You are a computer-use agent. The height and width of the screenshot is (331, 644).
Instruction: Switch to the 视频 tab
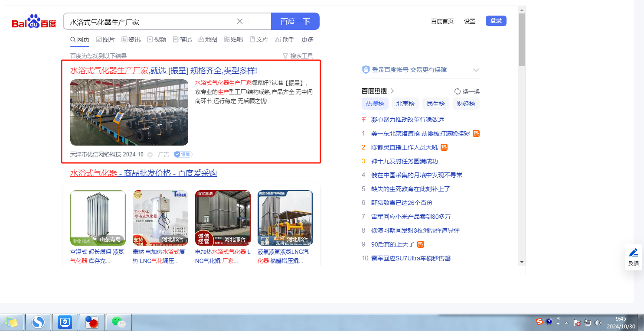pyautogui.click(x=157, y=39)
